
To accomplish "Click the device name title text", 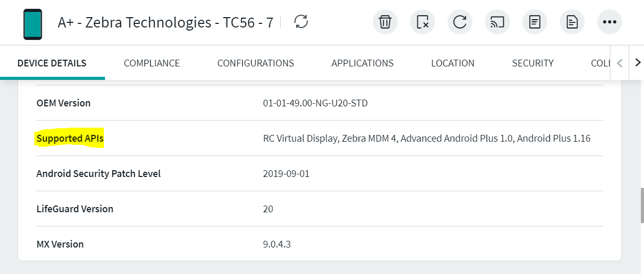I will (x=165, y=23).
